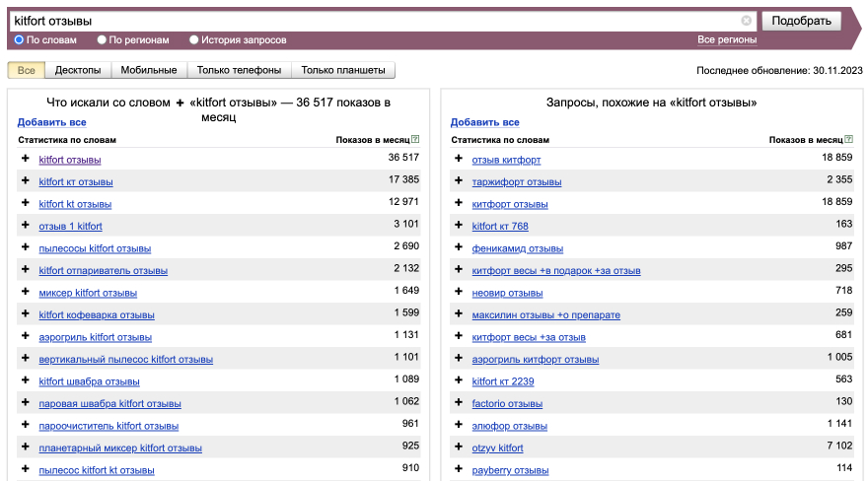Viewport: 868px width, 481px height.
Task: Add 'factorio отзывы' using its plus icon
Action: (x=459, y=402)
